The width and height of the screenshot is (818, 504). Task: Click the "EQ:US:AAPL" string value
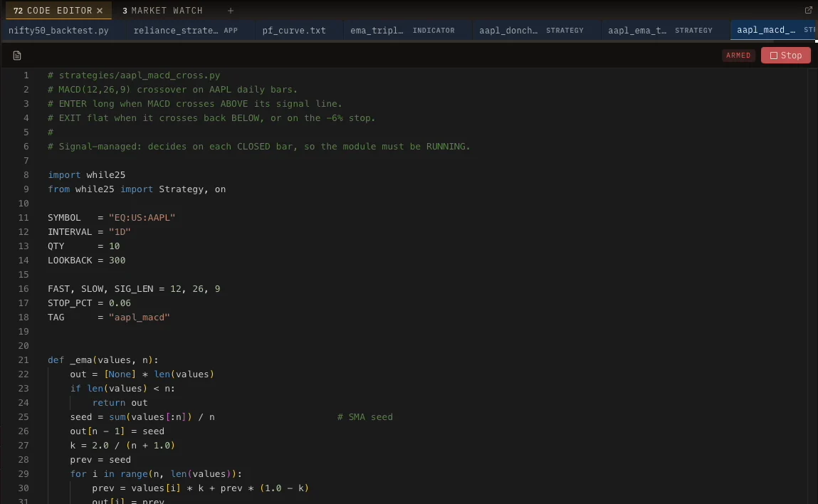coord(142,218)
